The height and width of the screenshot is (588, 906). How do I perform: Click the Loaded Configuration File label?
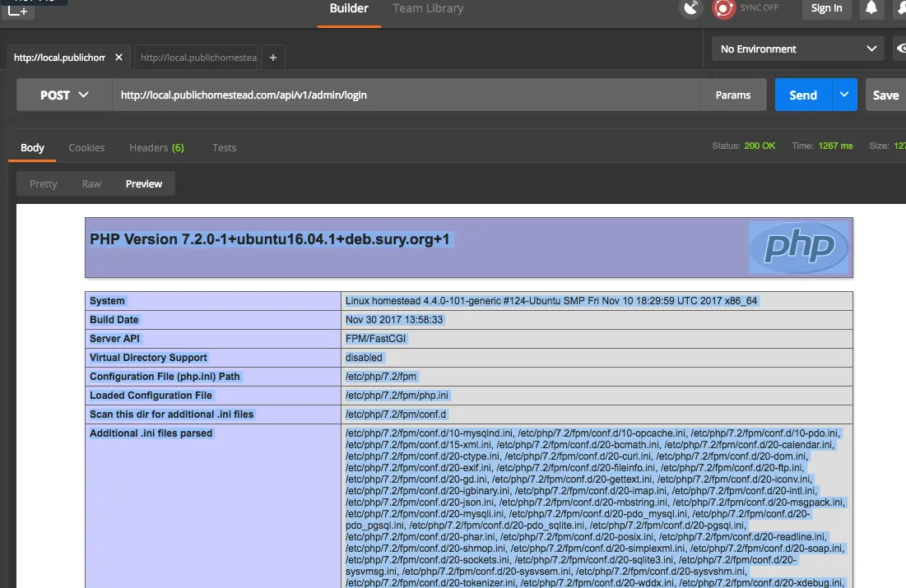pos(151,395)
